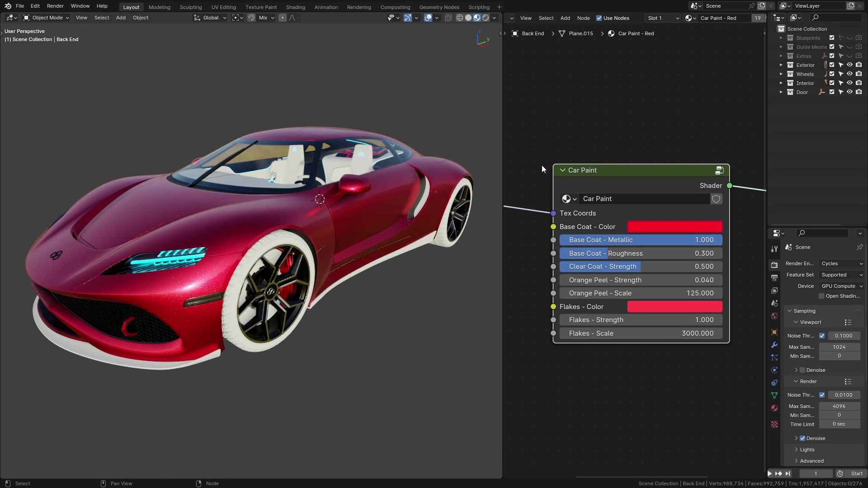Open the Tool properties tab

pyautogui.click(x=774, y=249)
